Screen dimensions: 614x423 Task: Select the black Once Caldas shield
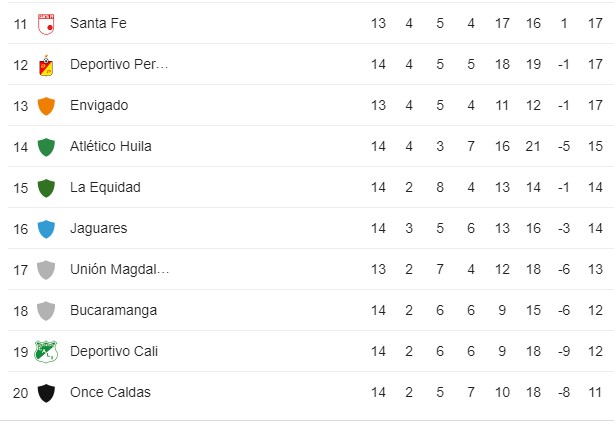(46, 393)
